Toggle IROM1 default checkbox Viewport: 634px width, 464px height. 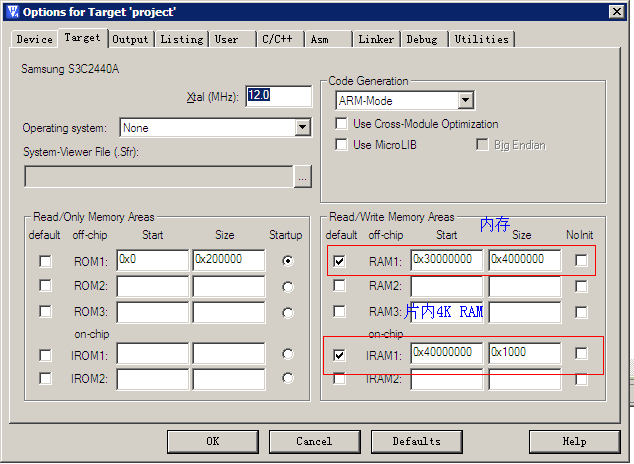(45, 355)
